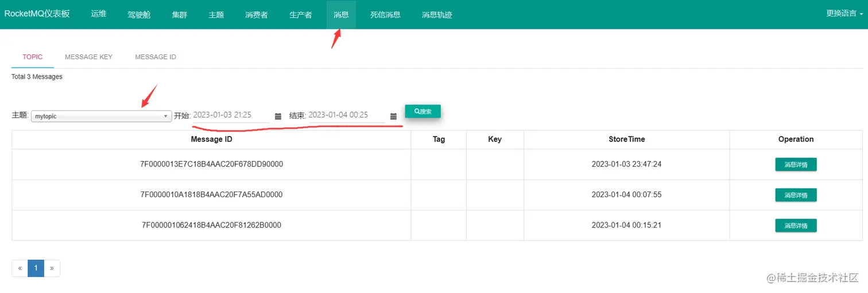Switch to the MESSAGE KEY tab
This screenshot has width=868, height=293.
click(89, 57)
